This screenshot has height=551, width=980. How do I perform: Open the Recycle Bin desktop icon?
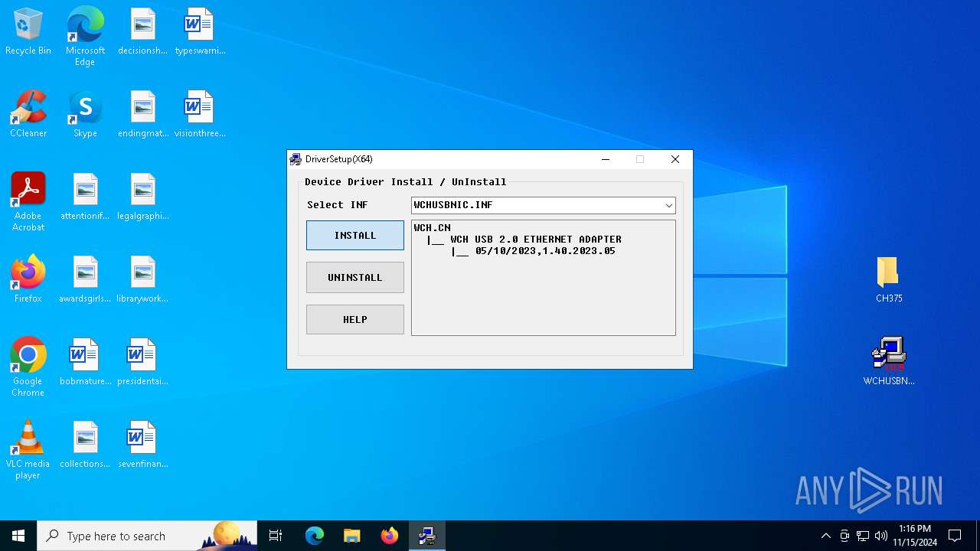(28, 32)
